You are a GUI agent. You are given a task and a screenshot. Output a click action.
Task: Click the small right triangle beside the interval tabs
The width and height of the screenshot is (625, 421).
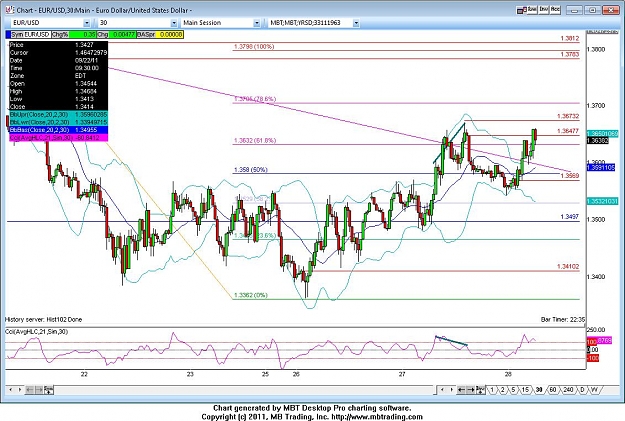tap(452, 390)
